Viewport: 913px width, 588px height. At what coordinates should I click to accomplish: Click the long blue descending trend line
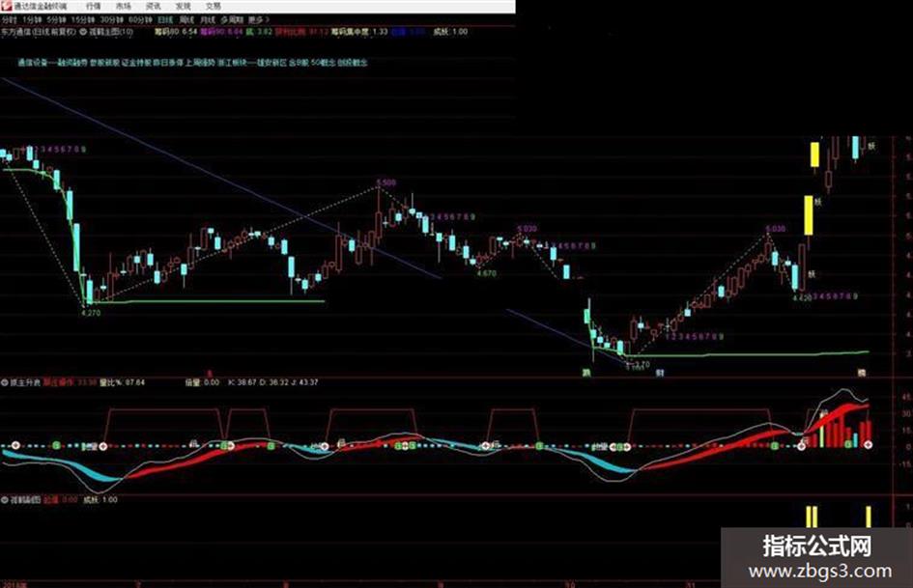click(221, 178)
